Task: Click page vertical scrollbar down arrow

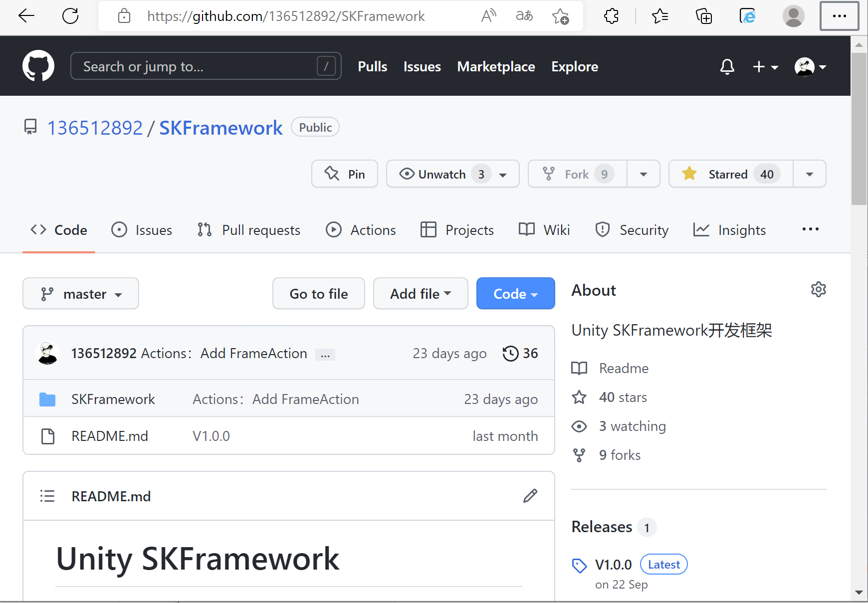Action: [x=859, y=593]
